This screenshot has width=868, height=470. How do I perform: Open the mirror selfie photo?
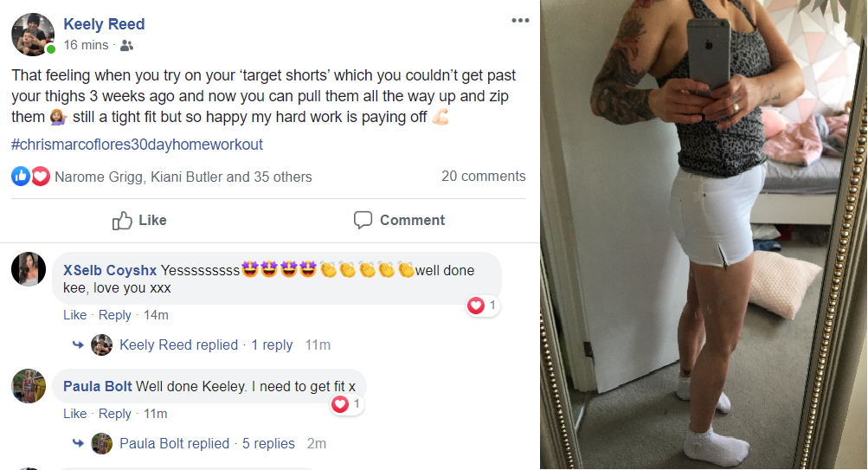(704, 235)
